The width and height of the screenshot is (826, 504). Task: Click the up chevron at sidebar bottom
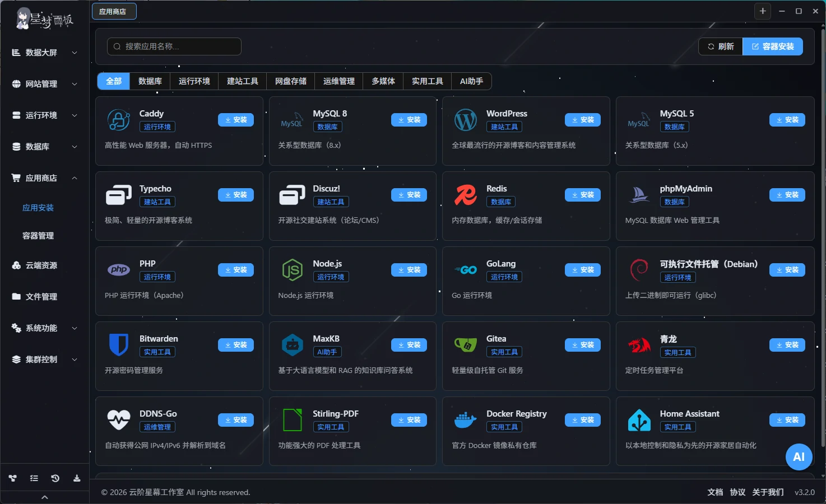tap(45, 497)
